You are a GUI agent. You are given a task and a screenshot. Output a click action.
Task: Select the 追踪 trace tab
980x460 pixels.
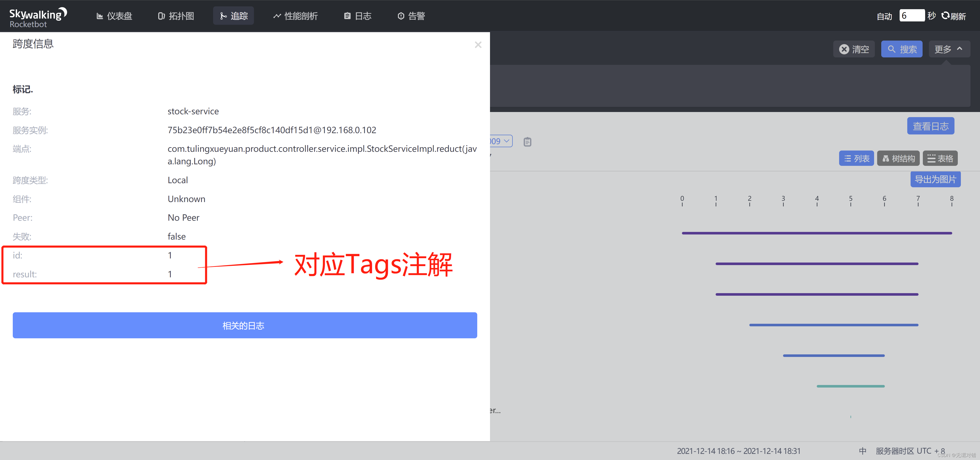234,16
